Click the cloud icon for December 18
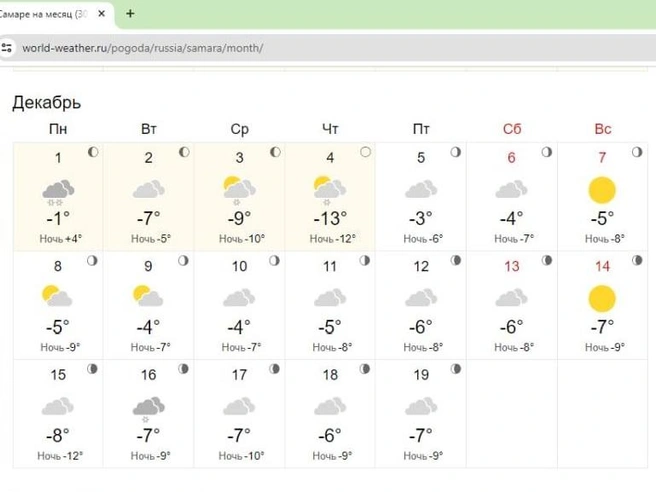 point(330,406)
